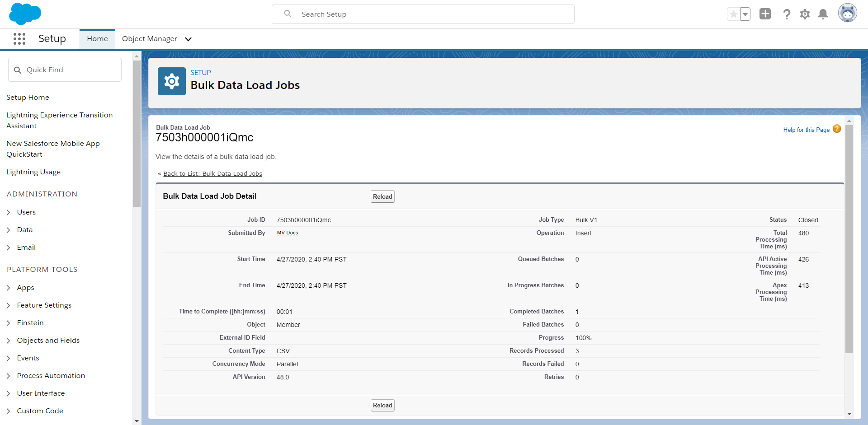Viewport: 868px width, 425px height.
Task: Click the SETUP breadcrumb label
Action: tap(201, 73)
